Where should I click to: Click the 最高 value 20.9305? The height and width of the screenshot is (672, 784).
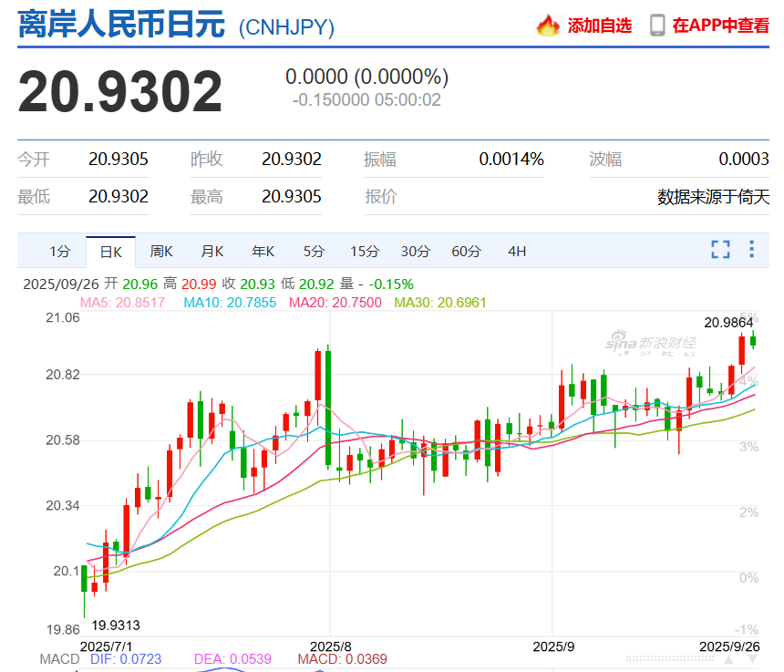pyautogui.click(x=292, y=197)
